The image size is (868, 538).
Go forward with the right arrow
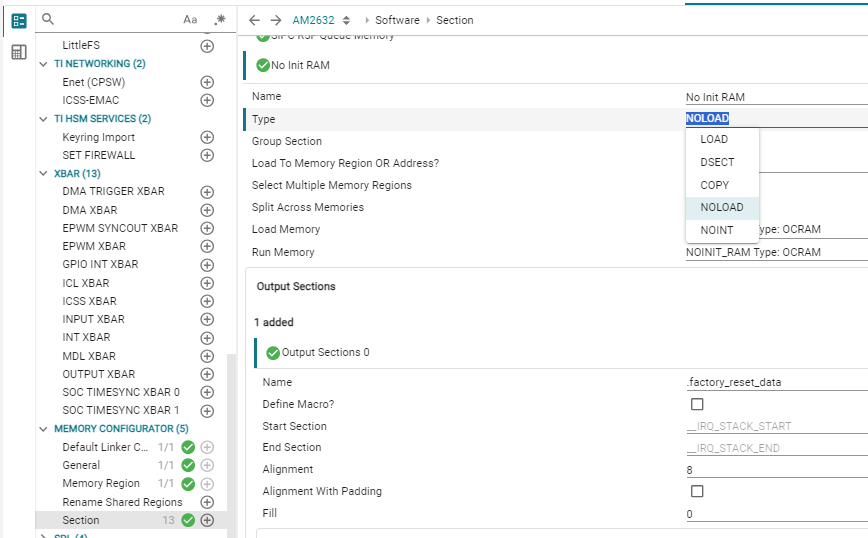276,20
